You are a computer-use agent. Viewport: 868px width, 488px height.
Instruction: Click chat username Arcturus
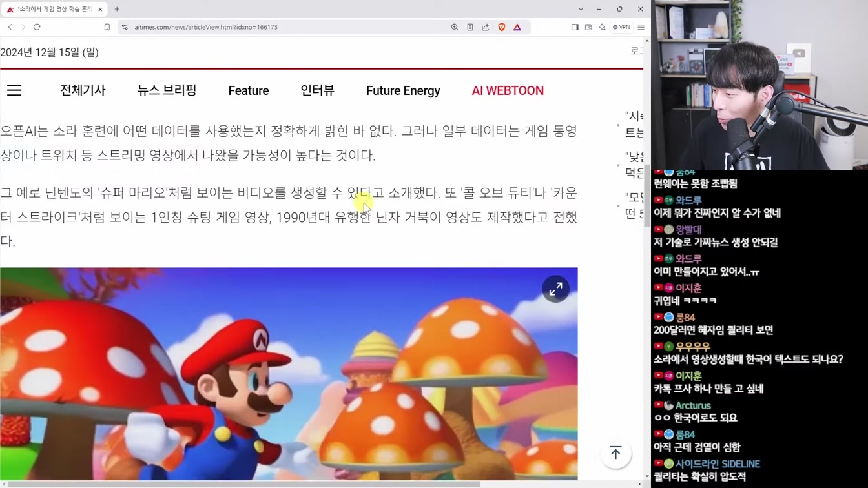(693, 405)
